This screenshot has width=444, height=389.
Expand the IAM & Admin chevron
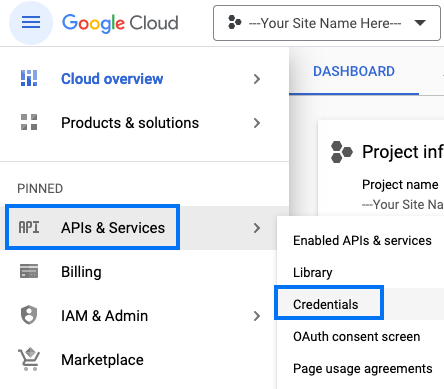(x=257, y=316)
